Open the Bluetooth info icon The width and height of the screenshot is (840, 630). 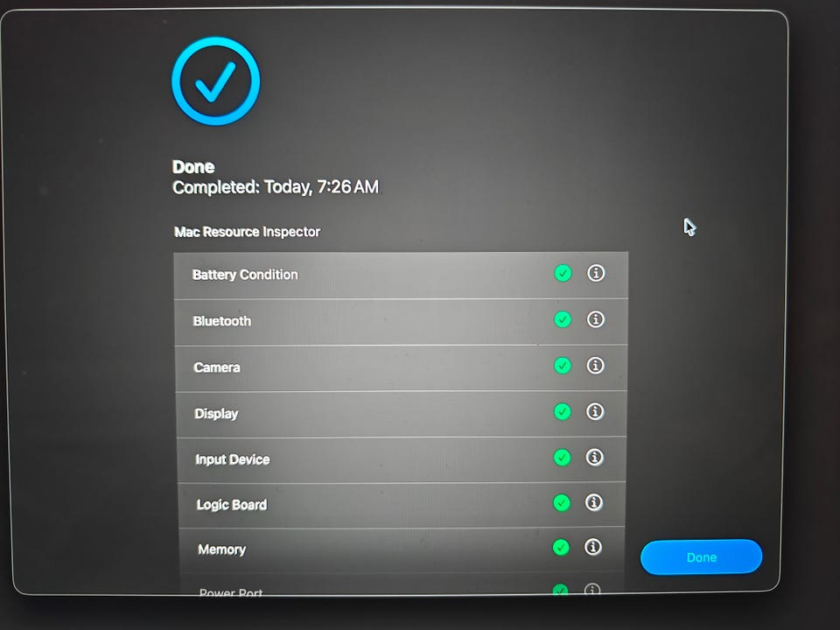596,319
